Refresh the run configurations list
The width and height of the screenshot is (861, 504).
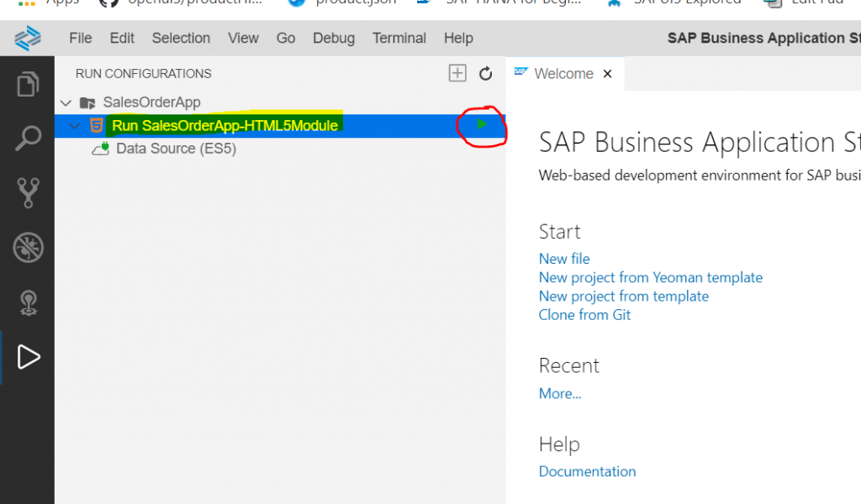[x=485, y=73]
